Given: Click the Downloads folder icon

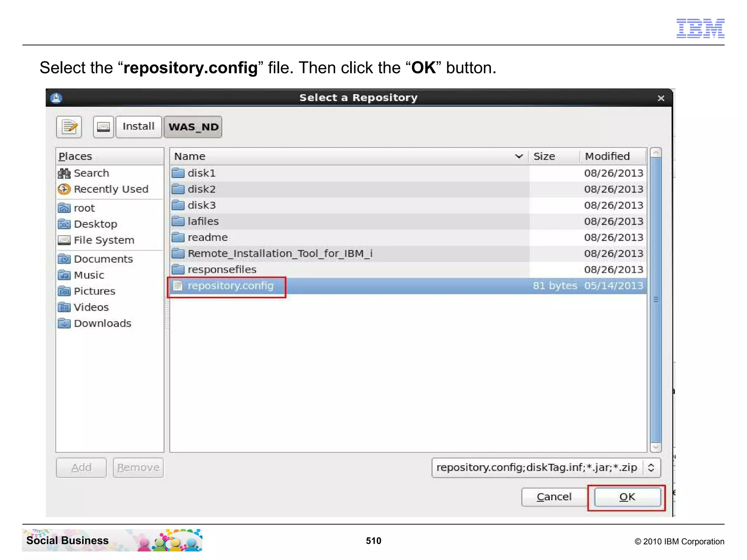Looking at the screenshot, I should pyautogui.click(x=64, y=323).
